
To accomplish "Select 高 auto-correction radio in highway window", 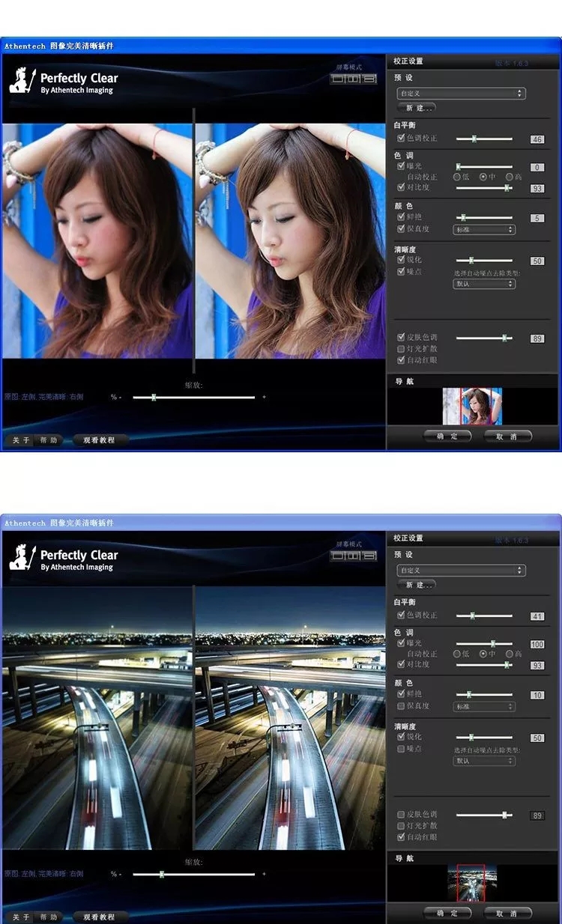I will pos(510,654).
